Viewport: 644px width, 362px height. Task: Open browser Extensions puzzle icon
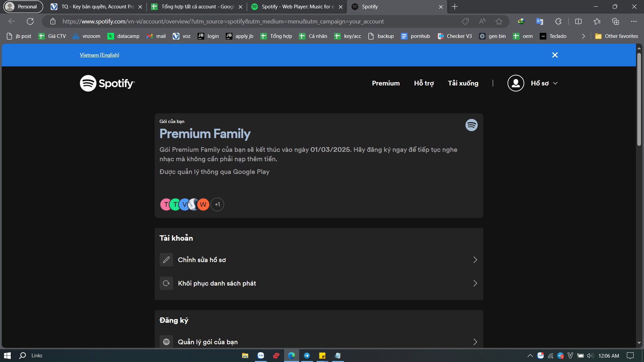(558, 21)
